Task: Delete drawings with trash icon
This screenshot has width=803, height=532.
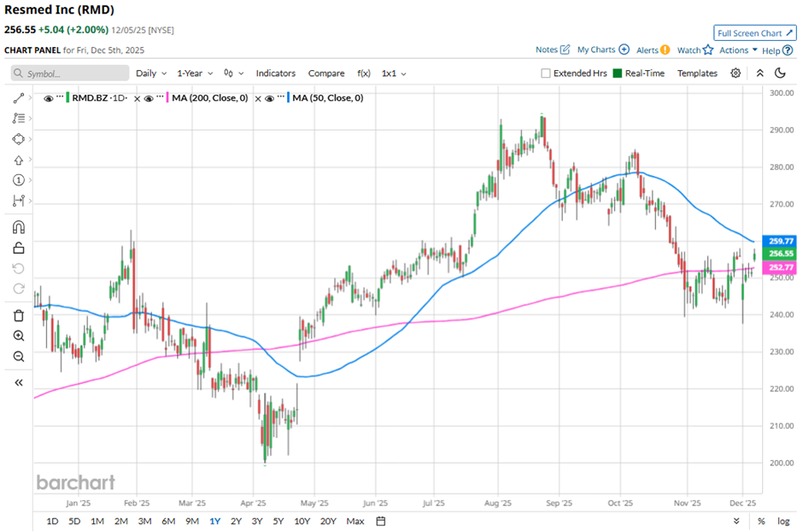Action: (x=19, y=315)
